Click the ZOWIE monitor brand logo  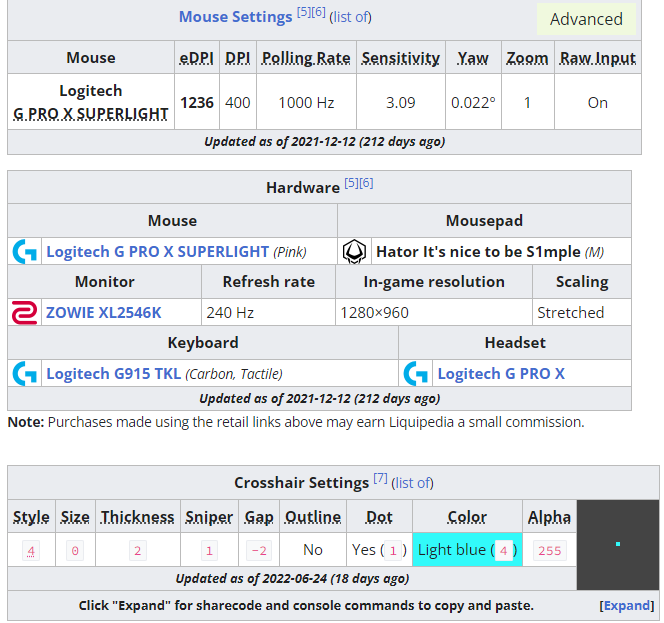point(24,312)
